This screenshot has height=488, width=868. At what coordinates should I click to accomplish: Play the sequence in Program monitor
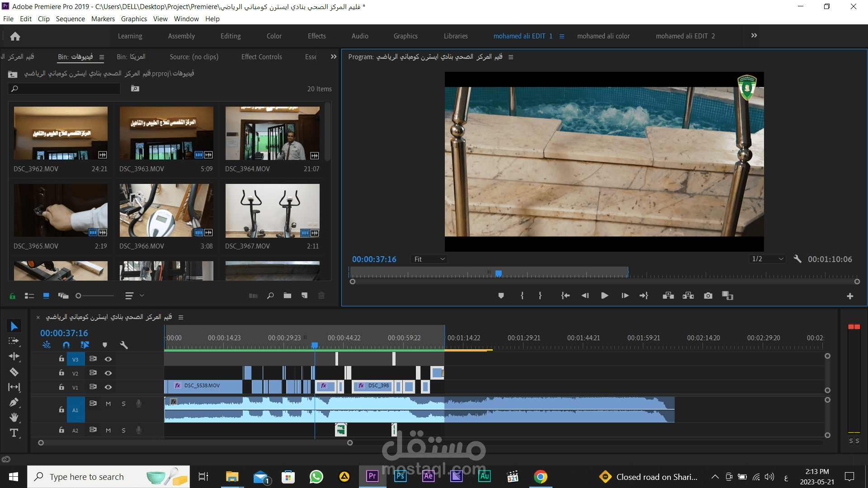pos(604,296)
